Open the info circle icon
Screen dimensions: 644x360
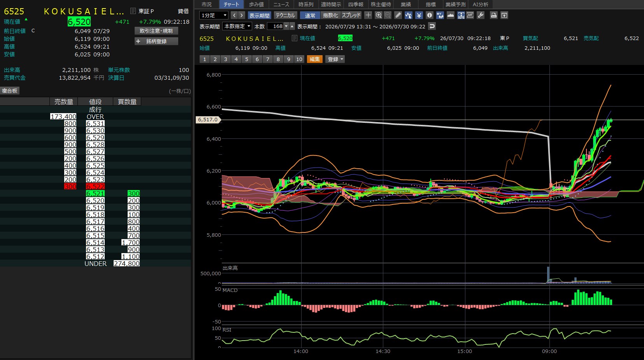pyautogui.click(x=429, y=15)
